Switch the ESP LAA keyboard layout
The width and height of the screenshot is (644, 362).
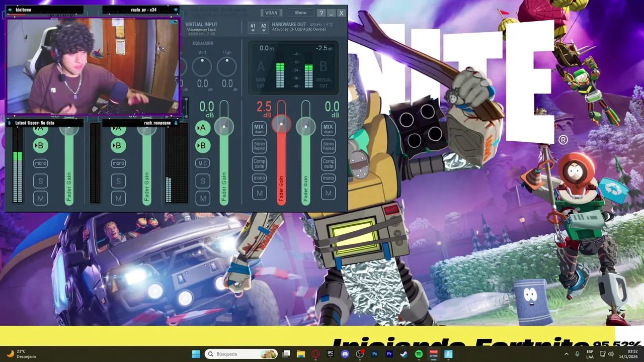pos(590,354)
